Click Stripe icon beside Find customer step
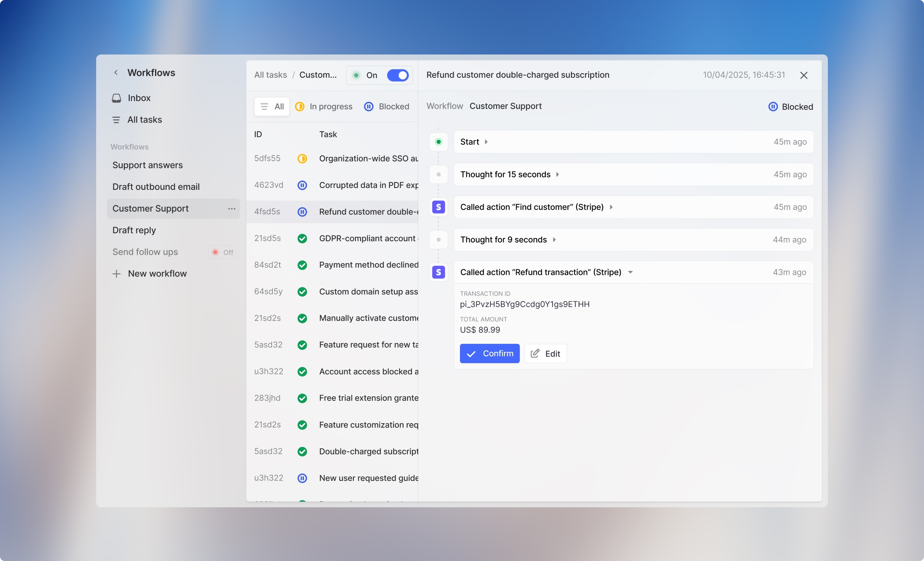Screen dimensions: 924x561 click(438, 207)
